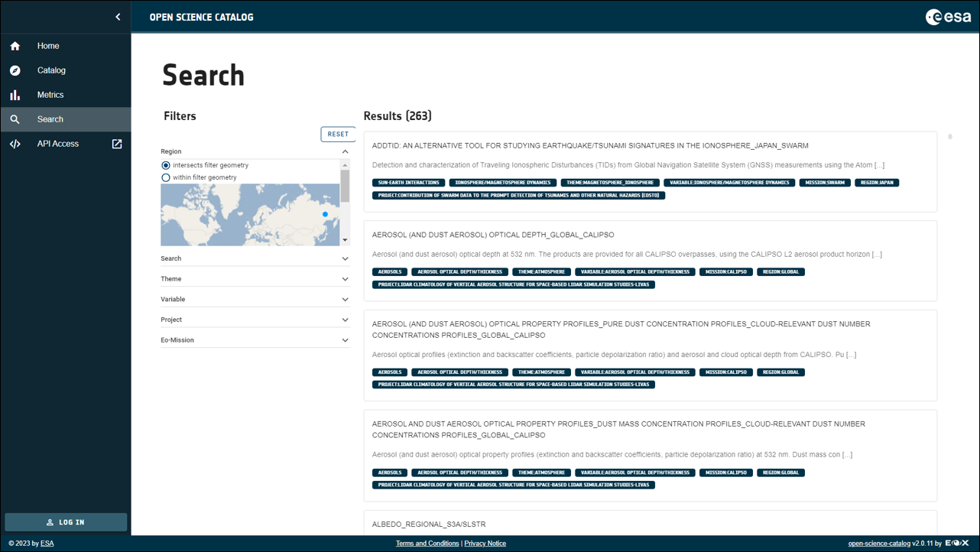980x552 pixels.
Task: Select the MISSION:SWARM filter tag
Action: pos(825,182)
